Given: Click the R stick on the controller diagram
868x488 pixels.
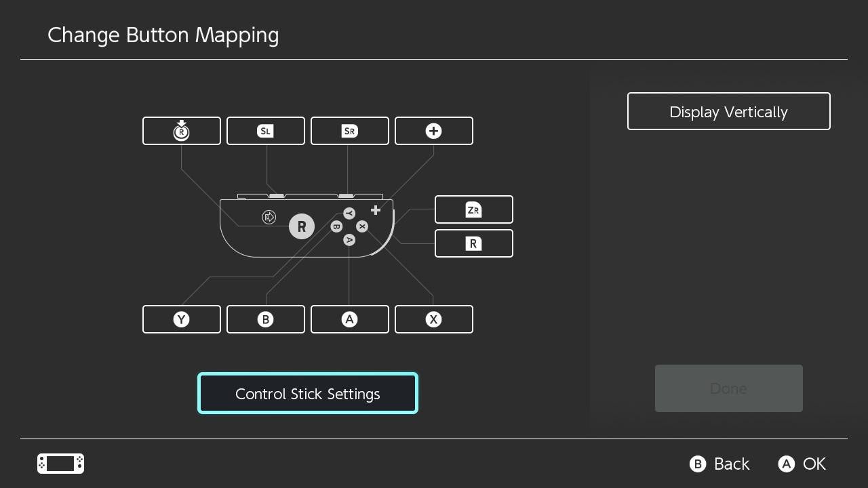Looking at the screenshot, I should pyautogui.click(x=301, y=226).
